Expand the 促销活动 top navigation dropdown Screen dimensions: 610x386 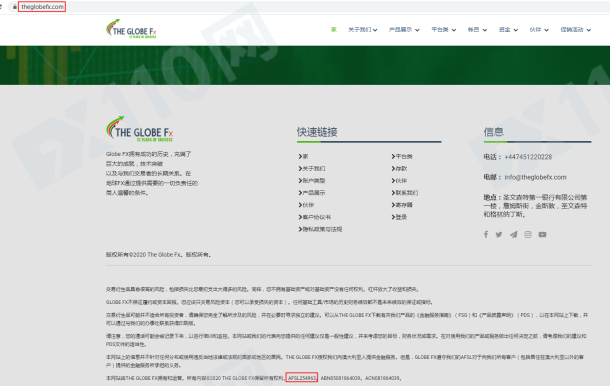(x=576, y=30)
